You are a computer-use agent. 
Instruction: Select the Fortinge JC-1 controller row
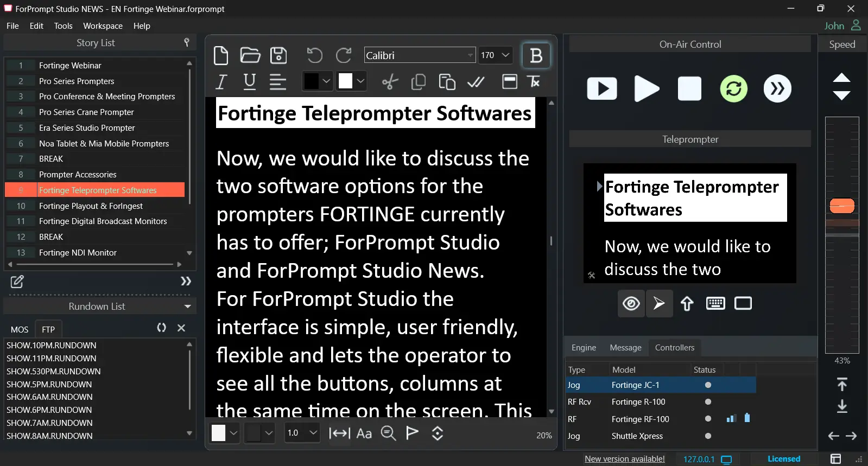click(x=661, y=385)
